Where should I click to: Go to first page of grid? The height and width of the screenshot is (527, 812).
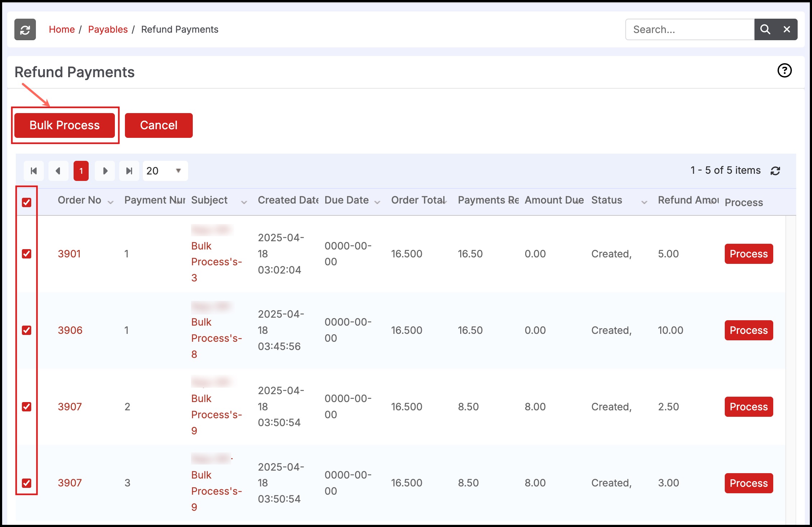point(34,171)
